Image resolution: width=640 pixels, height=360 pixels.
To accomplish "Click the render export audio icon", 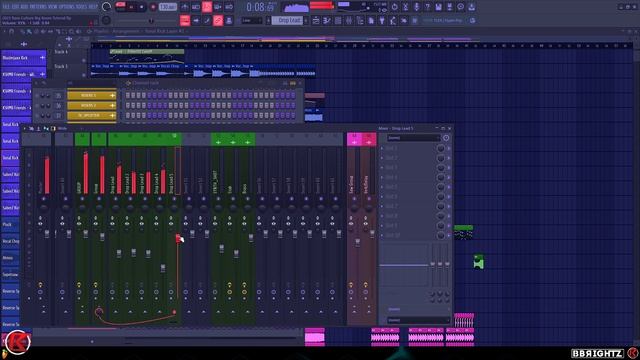I will click(449, 7).
